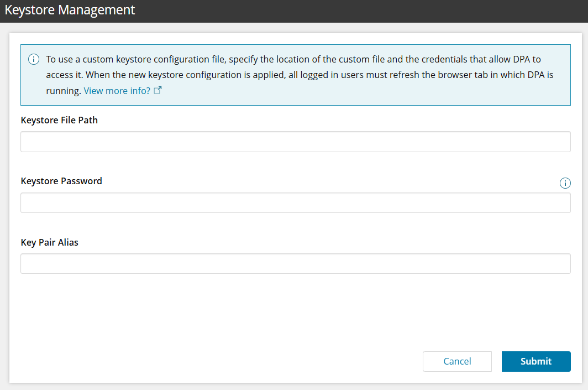Submit the keystore configuration

coord(535,361)
